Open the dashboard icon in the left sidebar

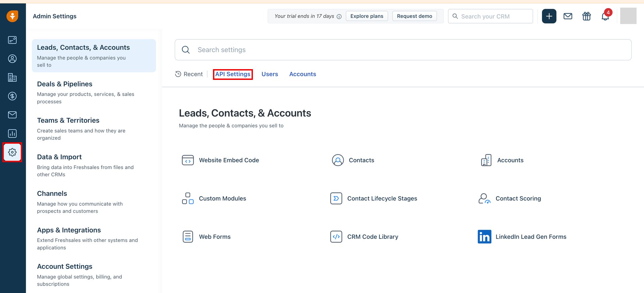[12, 40]
